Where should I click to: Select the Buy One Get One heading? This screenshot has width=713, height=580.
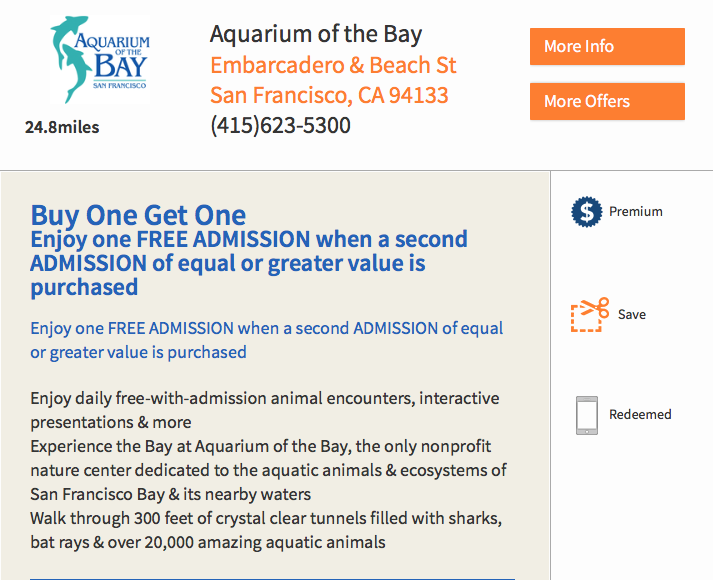point(138,215)
